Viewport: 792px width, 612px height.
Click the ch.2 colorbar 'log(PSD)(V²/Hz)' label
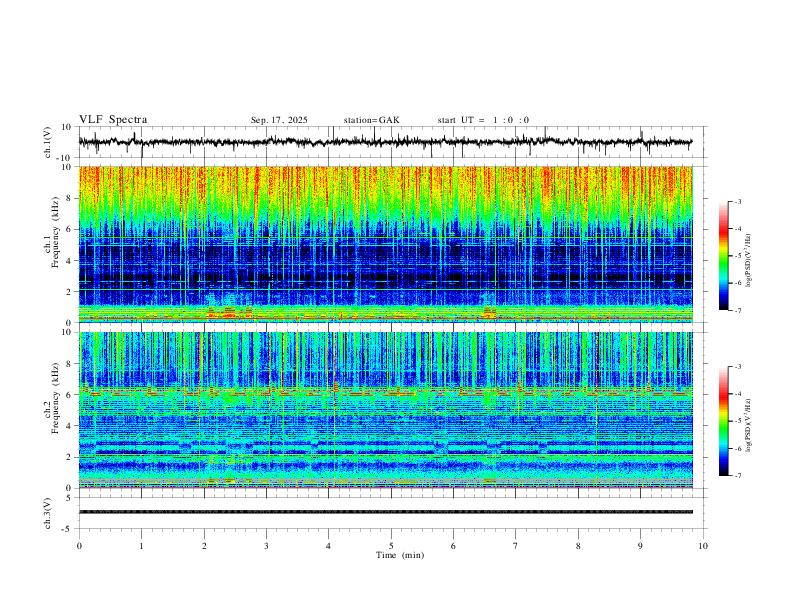click(748, 425)
